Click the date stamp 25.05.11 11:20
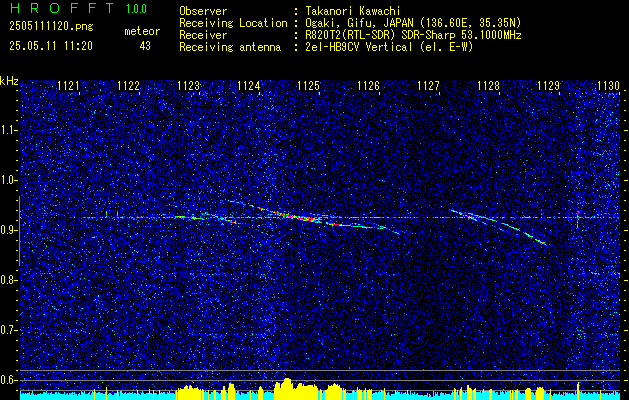The image size is (629, 400). 51,46
